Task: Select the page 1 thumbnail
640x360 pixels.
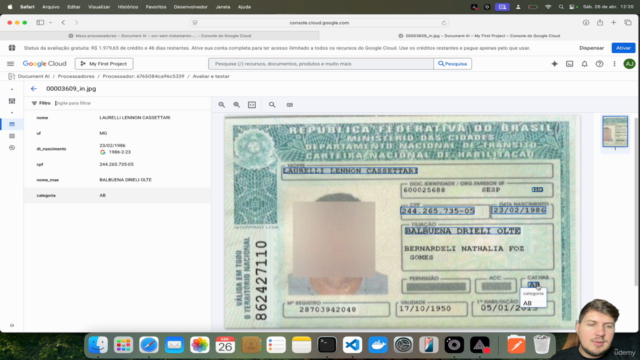Action: pyautogui.click(x=615, y=131)
